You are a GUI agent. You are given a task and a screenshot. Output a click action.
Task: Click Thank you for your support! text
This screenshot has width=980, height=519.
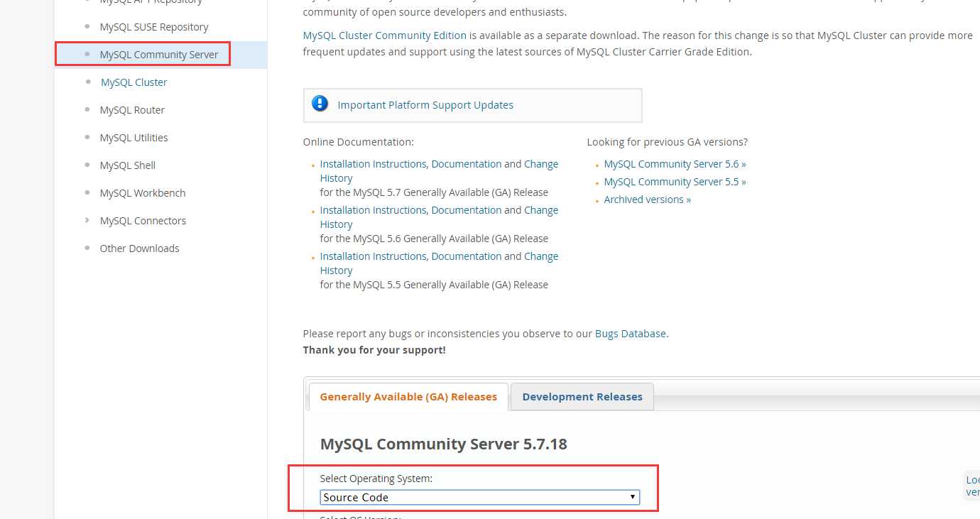[x=374, y=350]
